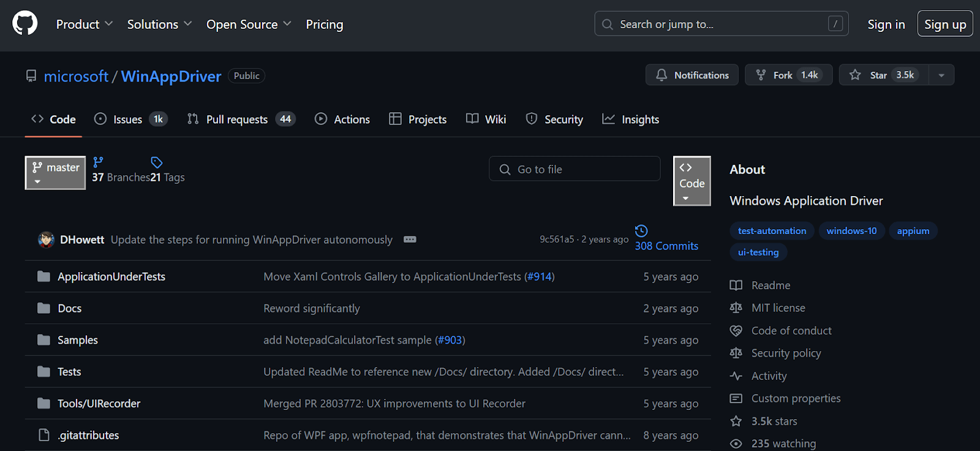Open the GitHub home logo

tap(25, 24)
